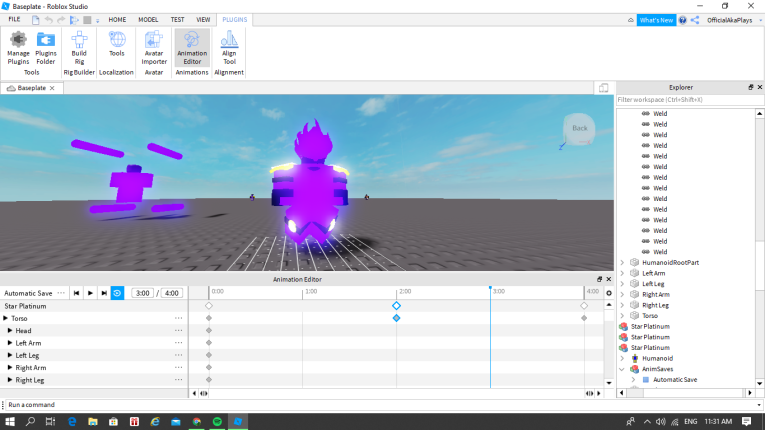This screenshot has width=765, height=430.
Task: Open the Torso track options menu
Action: click(x=179, y=318)
